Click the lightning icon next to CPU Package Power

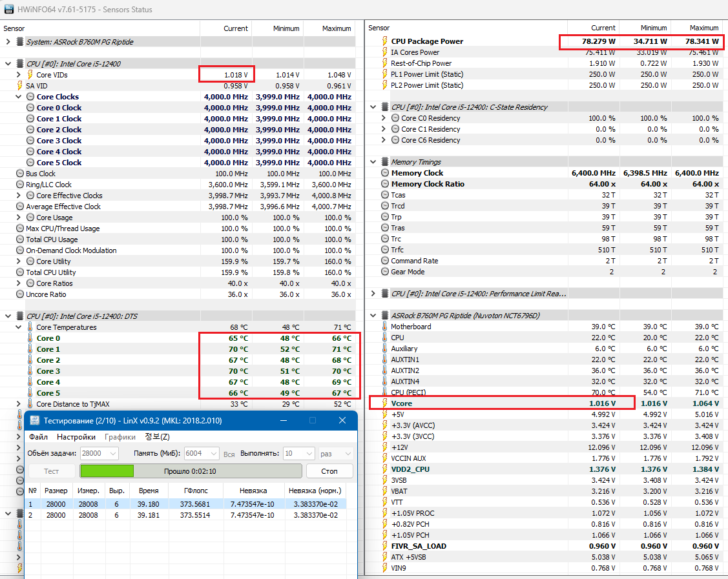point(384,41)
